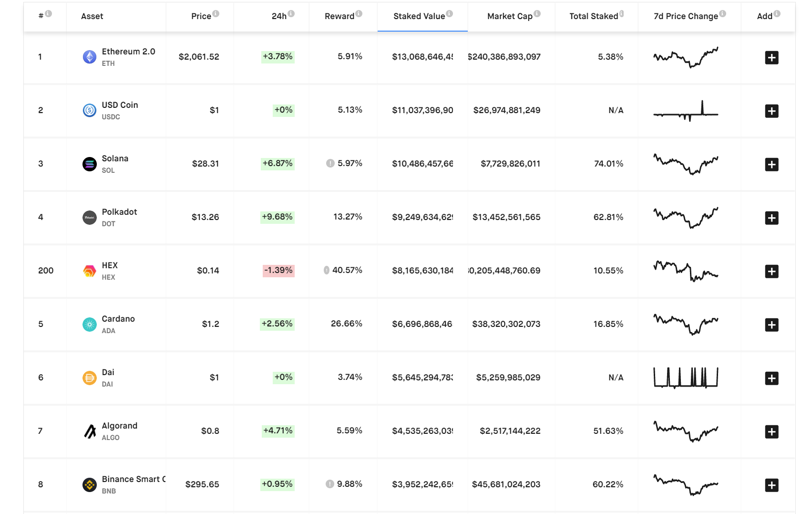Click Solana's 7d price sparkline chart
The image size is (812, 514).
686,164
